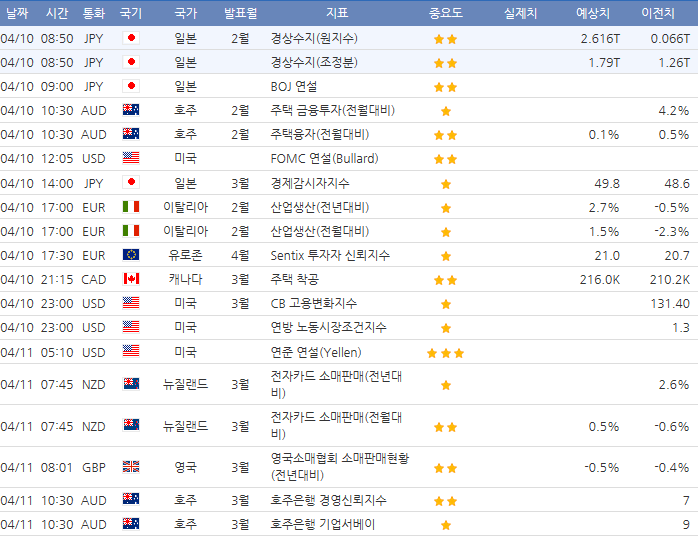Click Italy flag in 산업생산(전년대비) row

[131, 207]
